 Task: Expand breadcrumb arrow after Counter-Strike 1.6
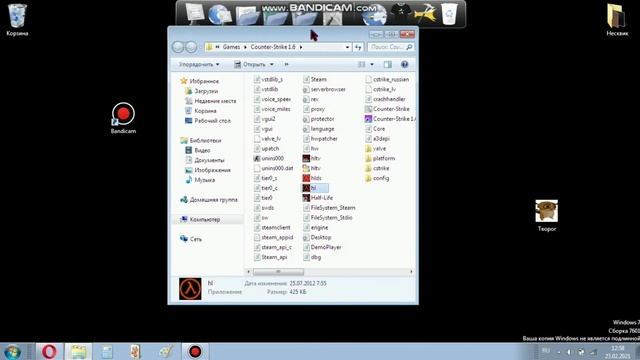301,47
